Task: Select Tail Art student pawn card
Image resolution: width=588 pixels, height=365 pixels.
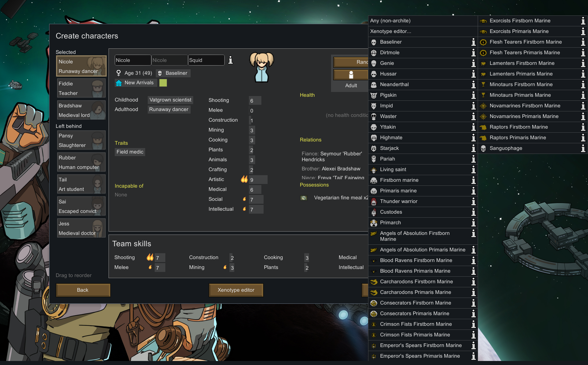Action: point(81,184)
